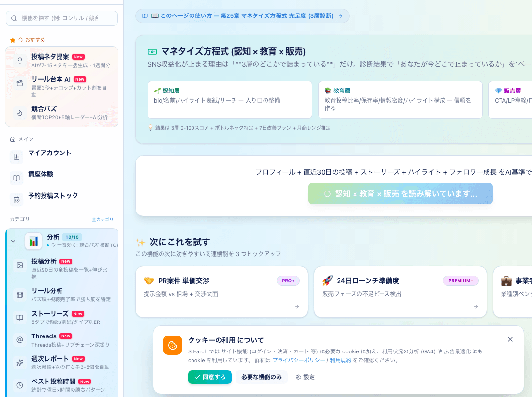532x397 pixels.
Task: Click the book icon beside 講座体験
Action: [16, 178]
